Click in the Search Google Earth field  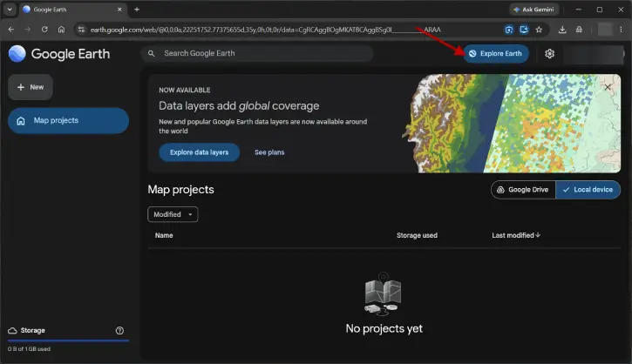tap(257, 53)
